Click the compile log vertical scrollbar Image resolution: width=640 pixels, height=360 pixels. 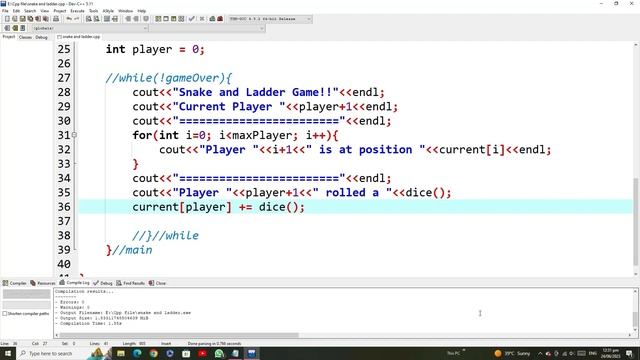pyautogui.click(x=636, y=320)
